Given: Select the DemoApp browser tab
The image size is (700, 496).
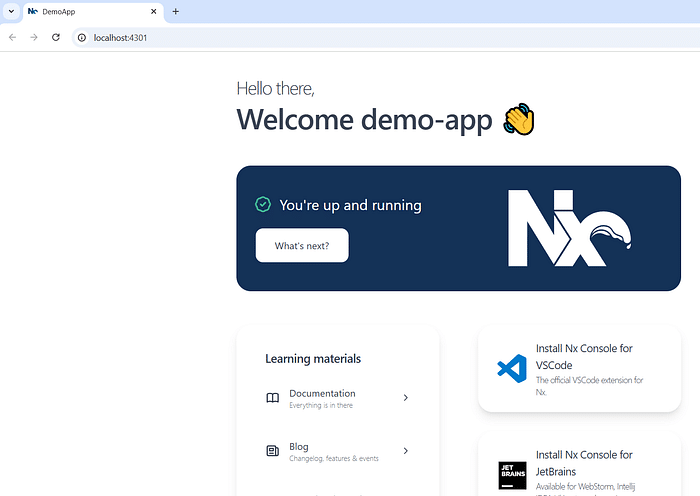Looking at the screenshot, I should [93, 12].
